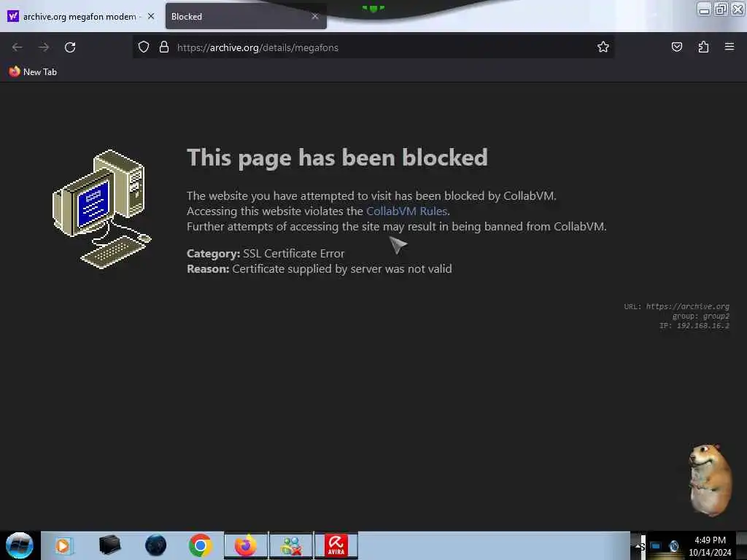747x560 pixels.
Task: Switch to the Firefox taskbar button
Action: coord(246,545)
